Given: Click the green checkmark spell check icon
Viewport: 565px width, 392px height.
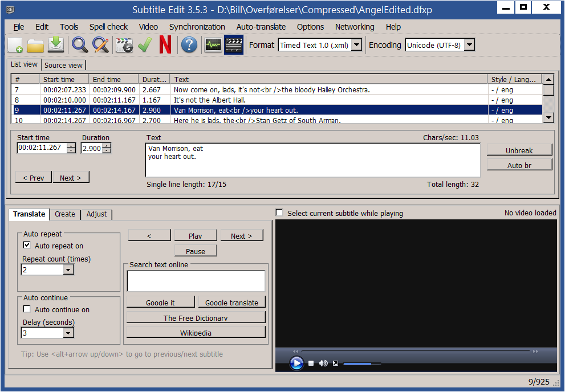Looking at the screenshot, I should coord(145,45).
